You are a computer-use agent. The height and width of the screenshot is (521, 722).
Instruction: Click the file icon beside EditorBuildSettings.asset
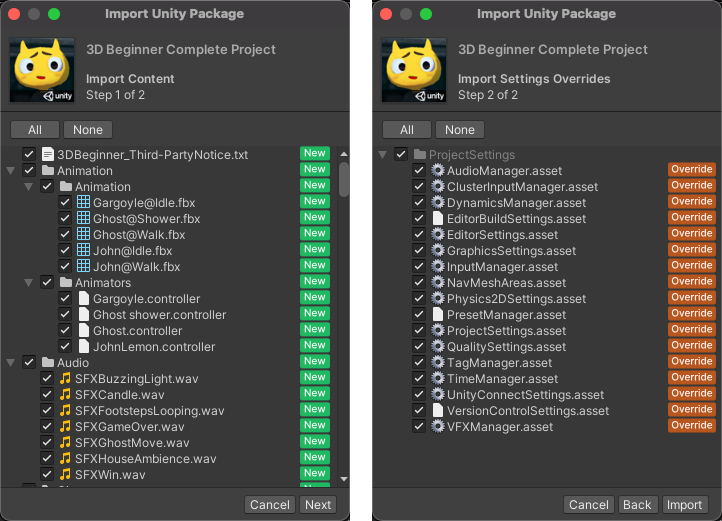437,219
